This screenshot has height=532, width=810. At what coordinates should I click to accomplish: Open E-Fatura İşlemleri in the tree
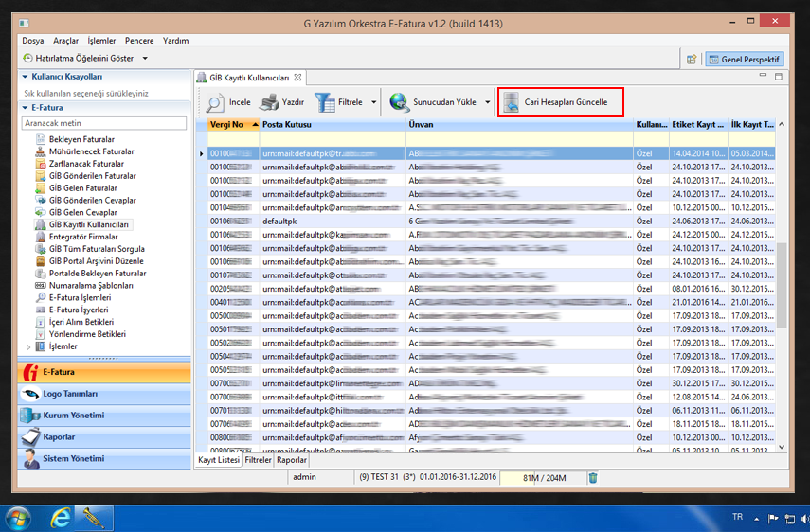81,298
